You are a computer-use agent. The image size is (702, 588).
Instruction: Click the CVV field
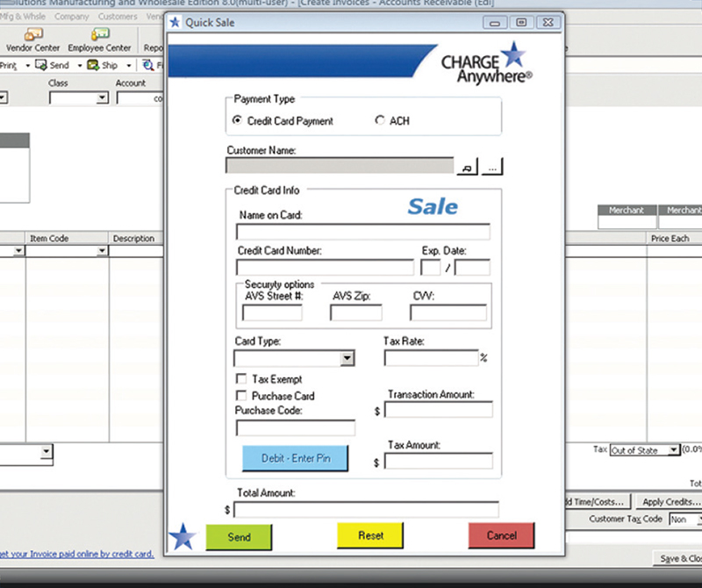448,312
